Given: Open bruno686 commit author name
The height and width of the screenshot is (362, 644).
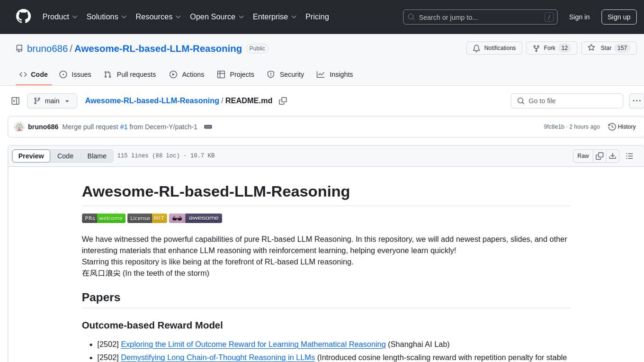Looking at the screenshot, I should pyautogui.click(x=43, y=127).
